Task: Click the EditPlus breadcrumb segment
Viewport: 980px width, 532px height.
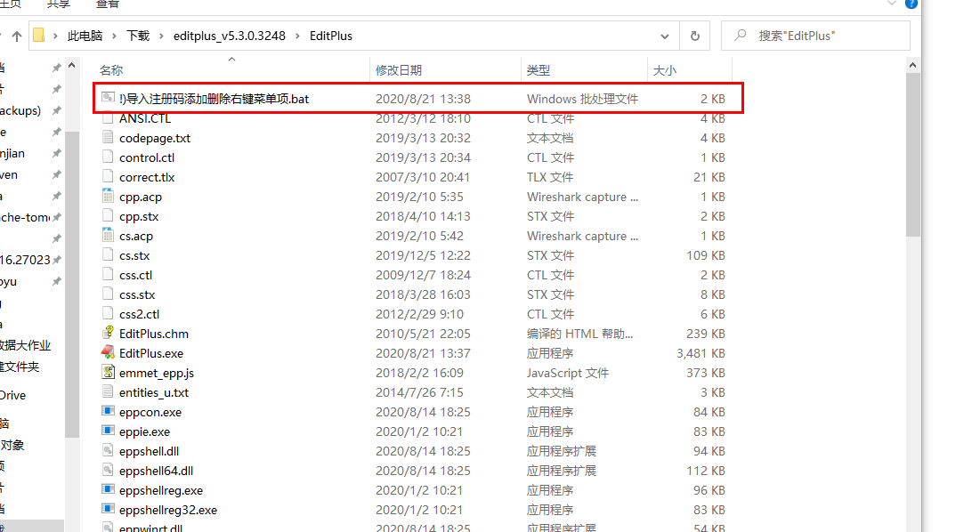Action: pyautogui.click(x=331, y=36)
